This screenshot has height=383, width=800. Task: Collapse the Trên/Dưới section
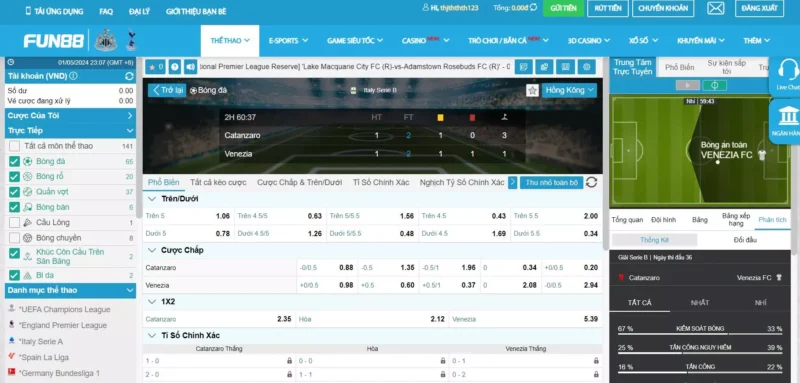[152, 199]
